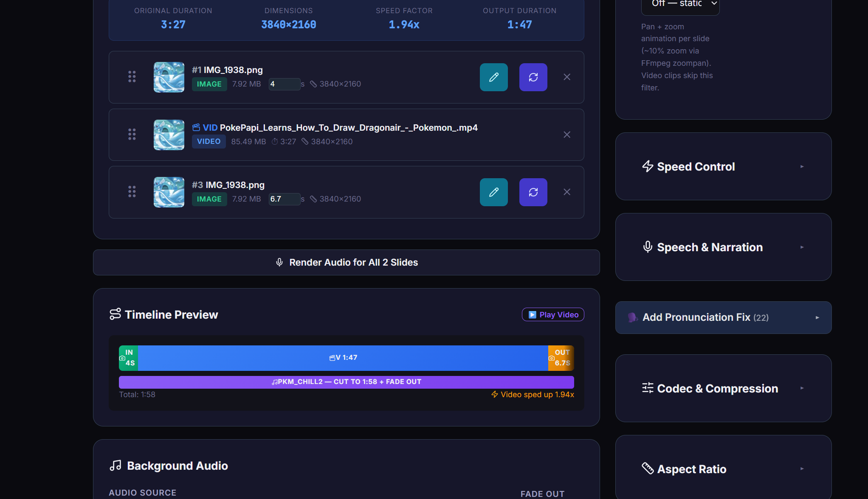Screen dimensions: 868x499
Task: Expand the Speech & Narration panel
Action: pos(723,247)
